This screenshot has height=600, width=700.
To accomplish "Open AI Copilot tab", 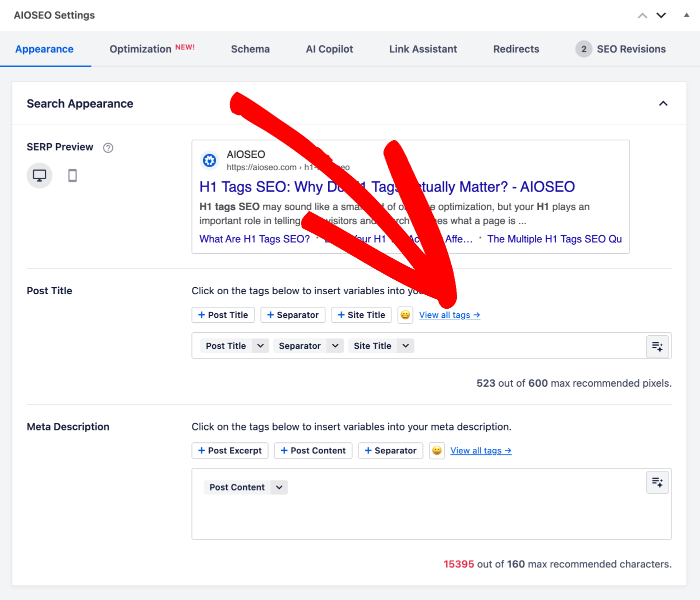I will pyautogui.click(x=329, y=49).
